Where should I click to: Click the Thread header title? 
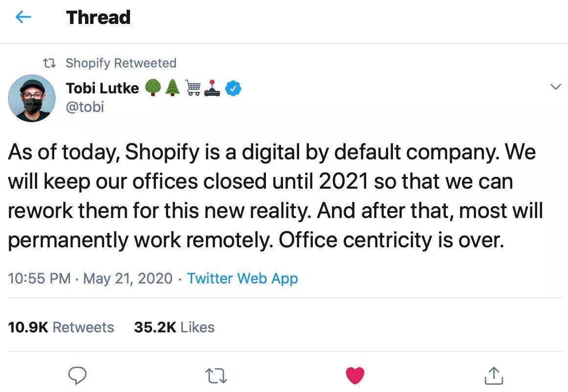(98, 18)
